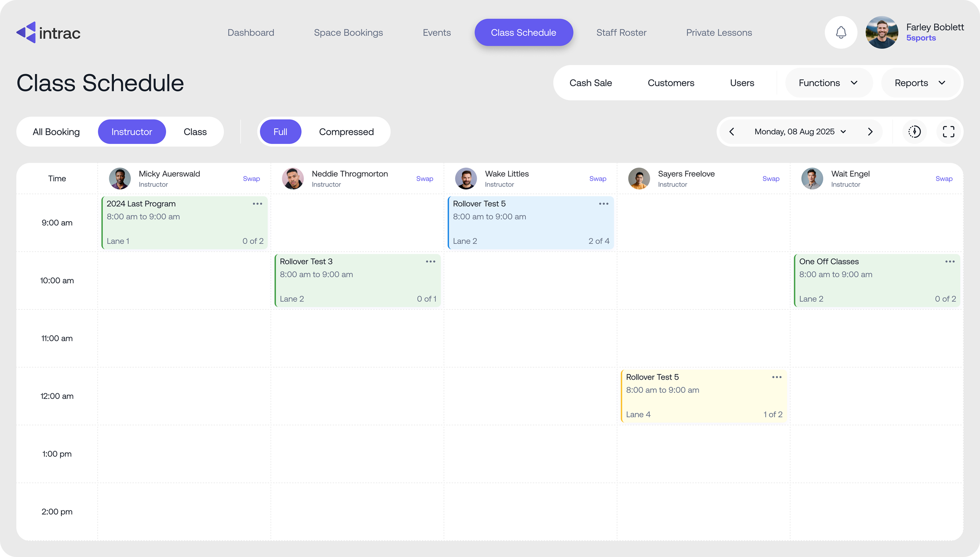980x557 pixels.
Task: Open three-dot menu on Rollover Test 3
Action: 430,262
